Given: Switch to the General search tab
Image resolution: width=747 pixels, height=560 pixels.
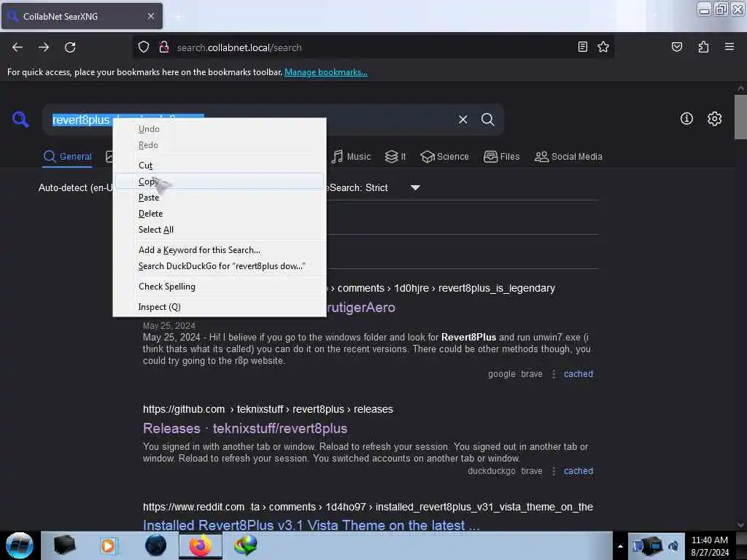Looking at the screenshot, I should [x=67, y=157].
